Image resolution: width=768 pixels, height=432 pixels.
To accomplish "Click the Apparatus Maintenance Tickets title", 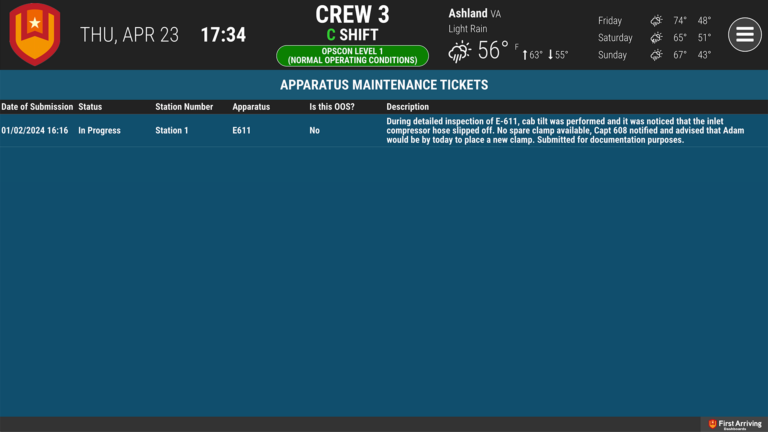I will [384, 85].
